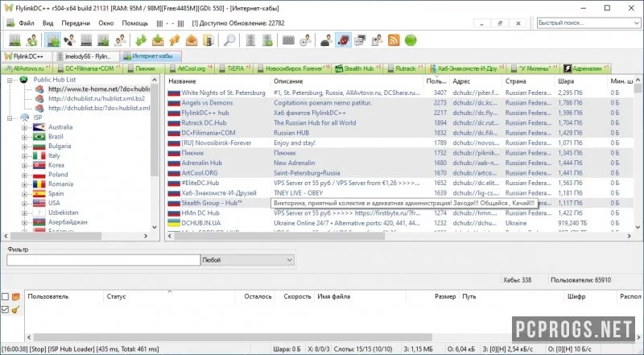Open the Новосибирск Forever hub tab
644x355 pixels.
click(x=293, y=68)
